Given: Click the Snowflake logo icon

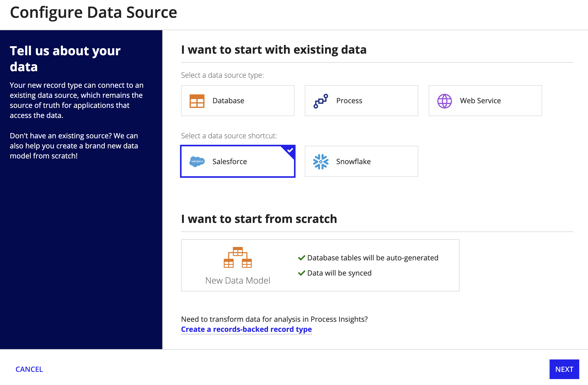Looking at the screenshot, I should (321, 162).
